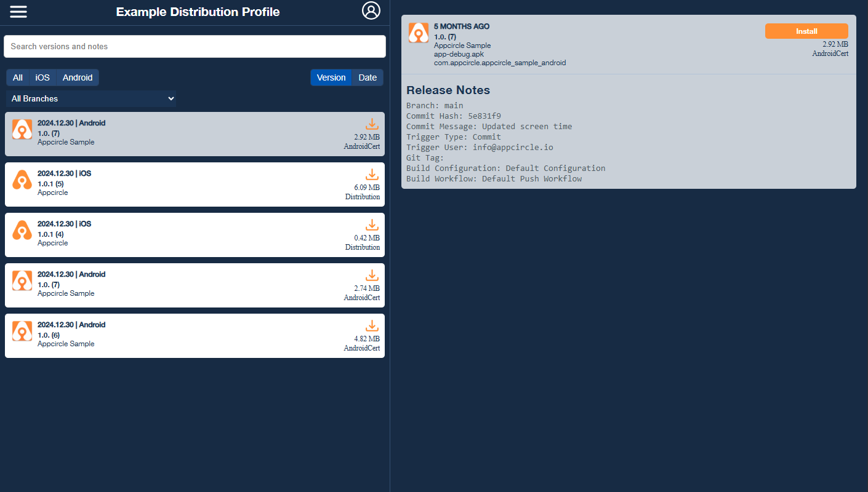Open the hamburger menu
This screenshot has height=492, width=868.
tap(18, 12)
